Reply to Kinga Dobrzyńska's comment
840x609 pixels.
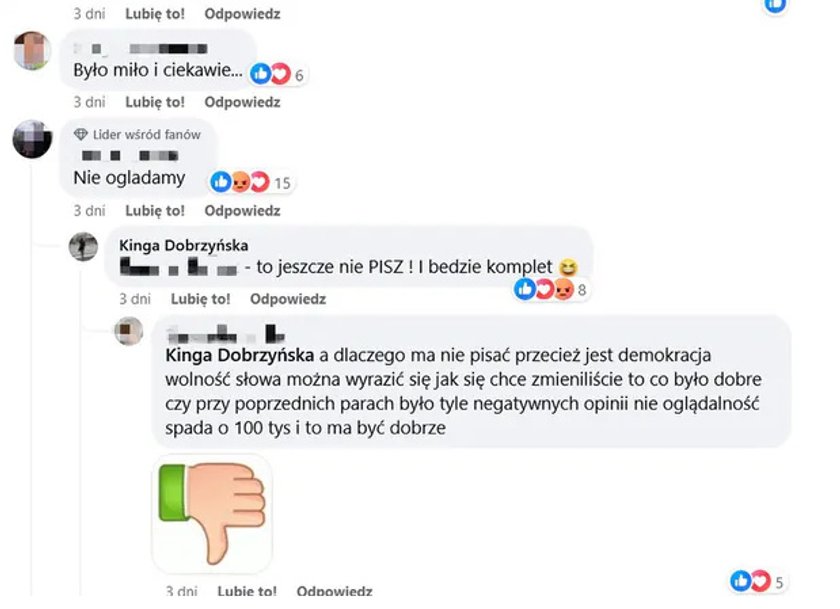pyautogui.click(x=288, y=298)
